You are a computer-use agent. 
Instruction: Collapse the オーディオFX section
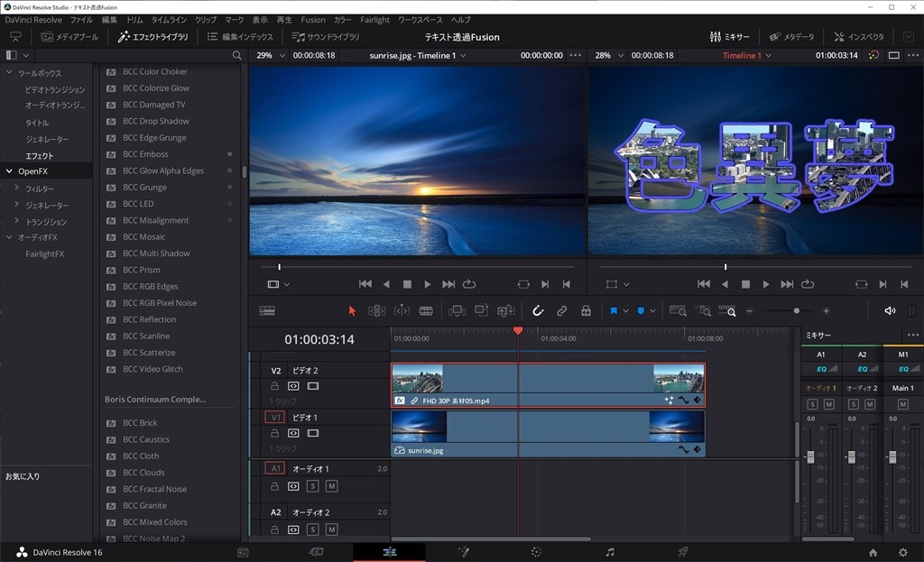[x=9, y=237]
